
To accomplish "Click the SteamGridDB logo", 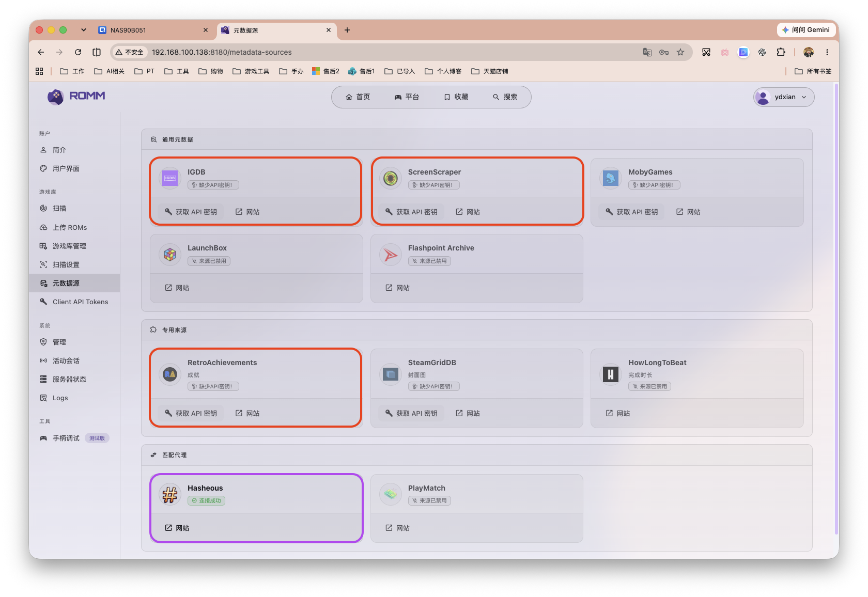I will (391, 374).
